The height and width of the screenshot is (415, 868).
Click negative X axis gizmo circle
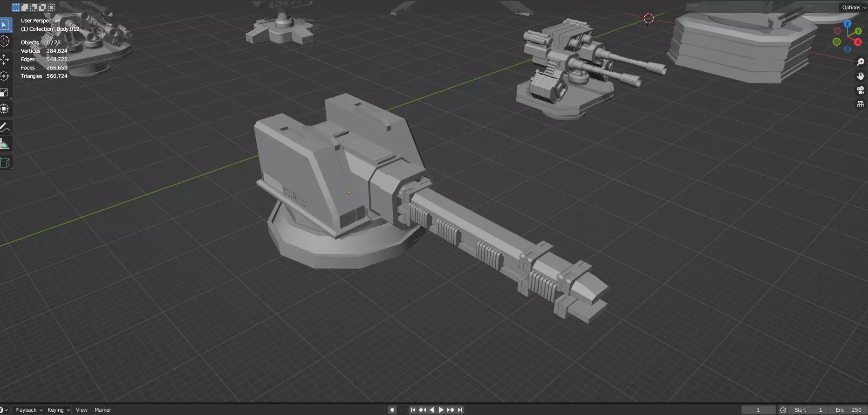click(x=837, y=31)
